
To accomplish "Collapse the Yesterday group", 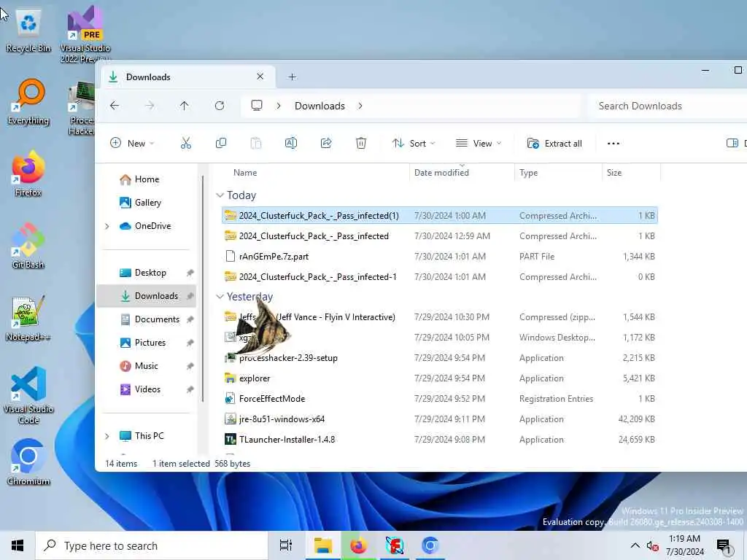I will pyautogui.click(x=220, y=297).
